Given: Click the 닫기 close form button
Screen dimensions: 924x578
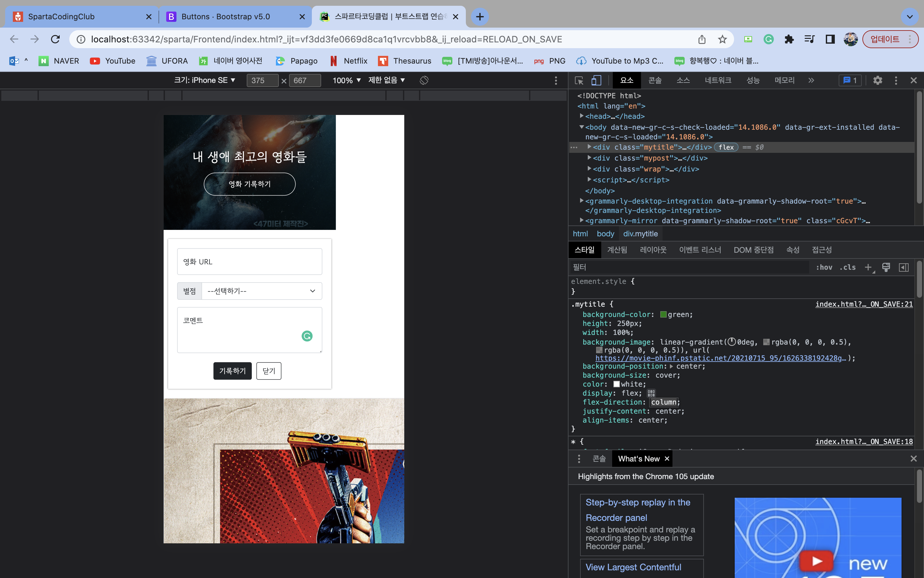Looking at the screenshot, I should 269,371.
